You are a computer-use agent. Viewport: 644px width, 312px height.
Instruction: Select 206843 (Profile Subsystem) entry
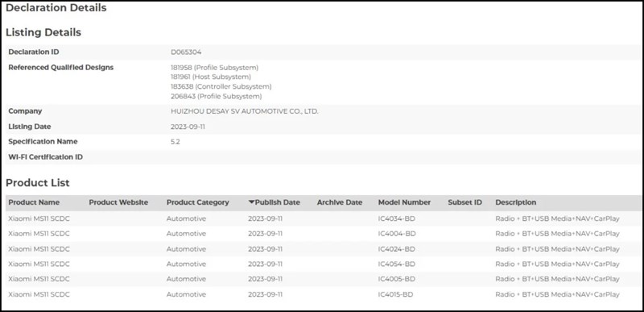(216, 96)
